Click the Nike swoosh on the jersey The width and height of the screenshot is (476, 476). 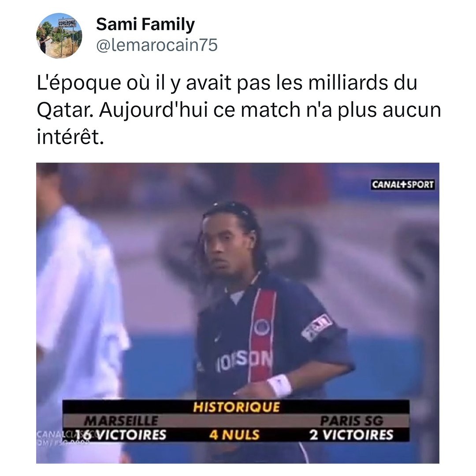[217, 338]
